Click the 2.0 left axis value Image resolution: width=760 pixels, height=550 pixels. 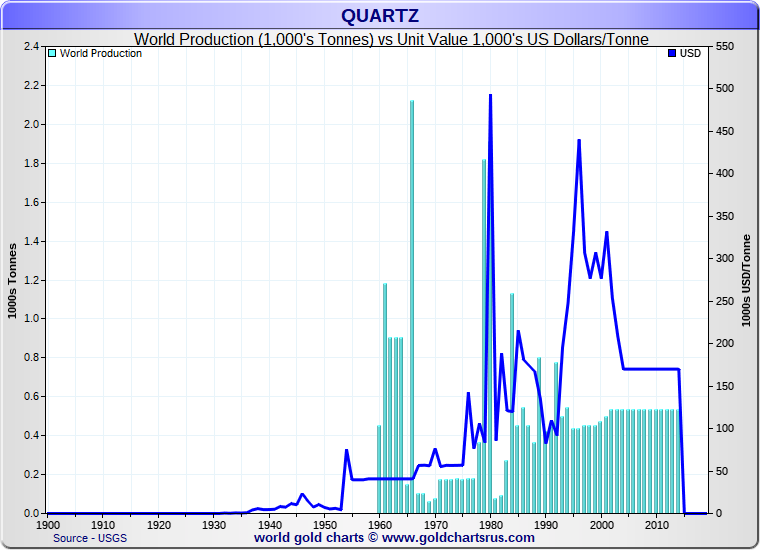[x=32, y=125]
